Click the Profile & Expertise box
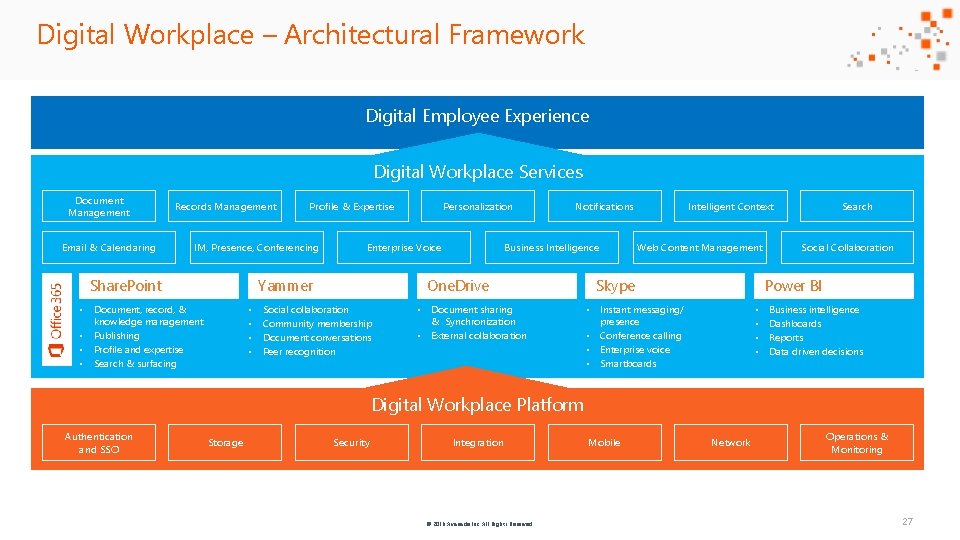 [351, 206]
